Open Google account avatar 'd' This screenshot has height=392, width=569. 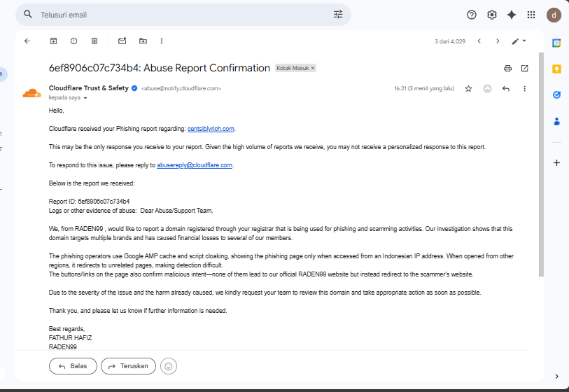tap(554, 15)
